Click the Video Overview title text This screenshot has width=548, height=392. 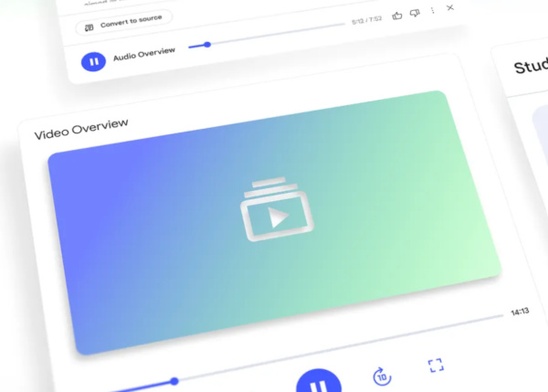(x=81, y=129)
